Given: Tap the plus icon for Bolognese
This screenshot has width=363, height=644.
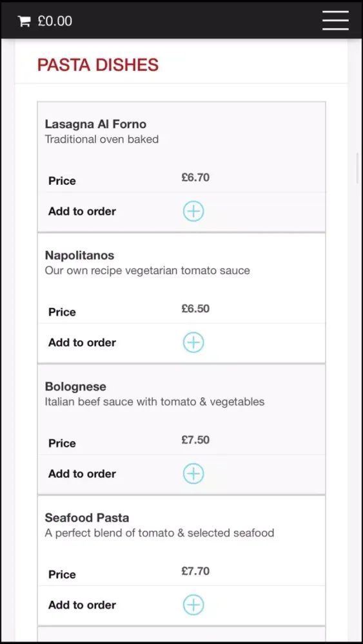Looking at the screenshot, I should click(193, 473).
